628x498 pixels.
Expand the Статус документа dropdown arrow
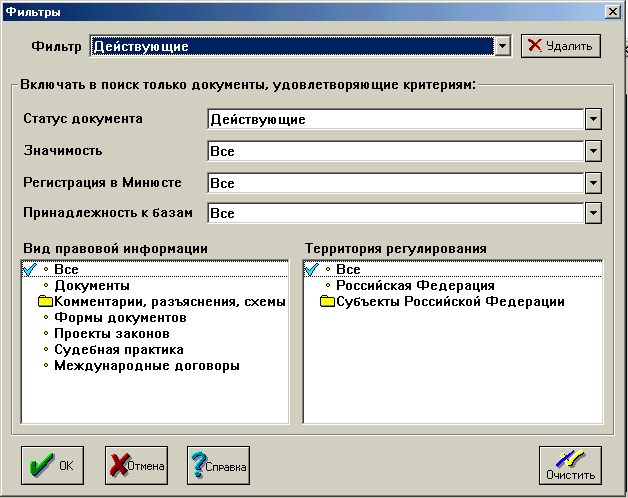click(x=593, y=119)
